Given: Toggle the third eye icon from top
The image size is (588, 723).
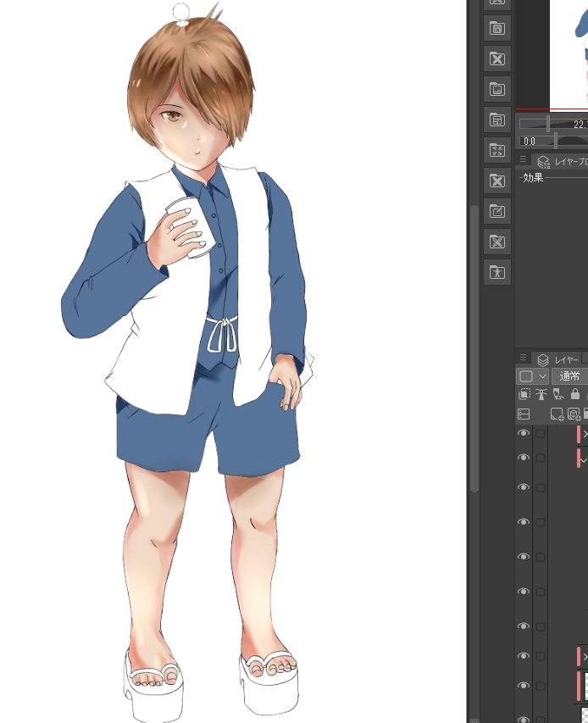Looking at the screenshot, I should [x=524, y=487].
